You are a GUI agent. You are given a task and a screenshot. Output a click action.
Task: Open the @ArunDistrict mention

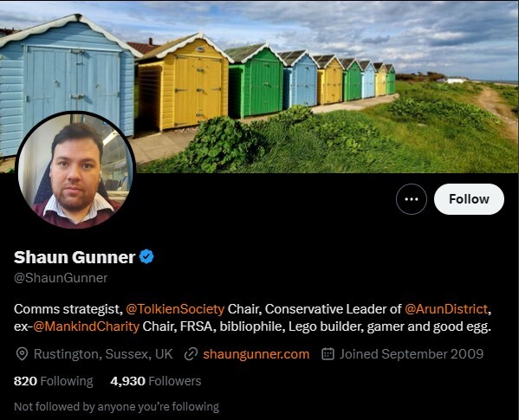point(446,309)
